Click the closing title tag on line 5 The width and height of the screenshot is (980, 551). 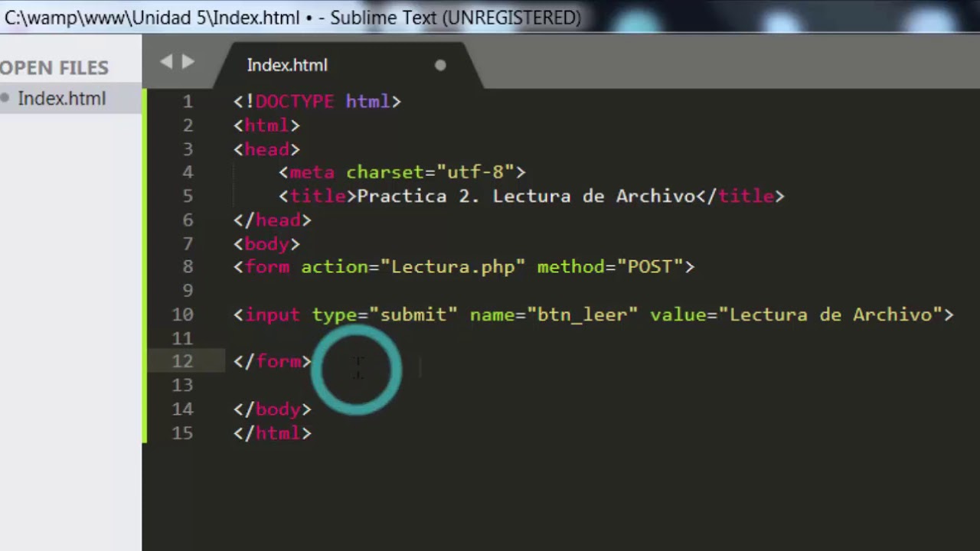point(740,197)
